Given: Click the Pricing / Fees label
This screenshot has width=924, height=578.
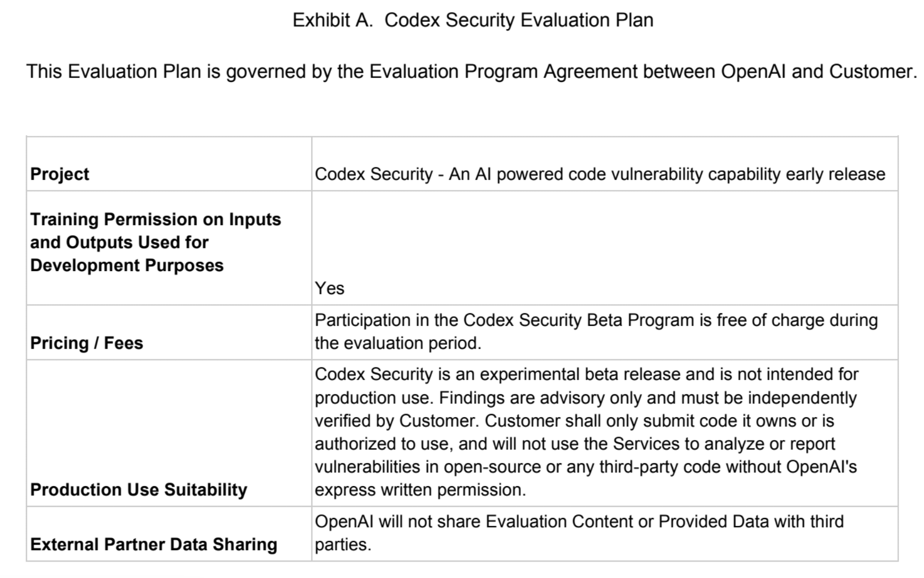Looking at the screenshot, I should 87,343.
